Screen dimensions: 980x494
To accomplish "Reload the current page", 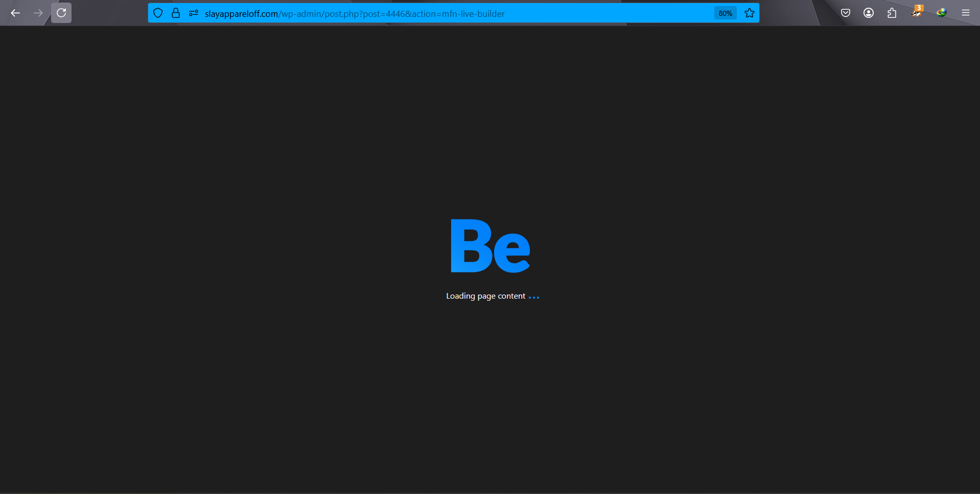I will tap(61, 13).
